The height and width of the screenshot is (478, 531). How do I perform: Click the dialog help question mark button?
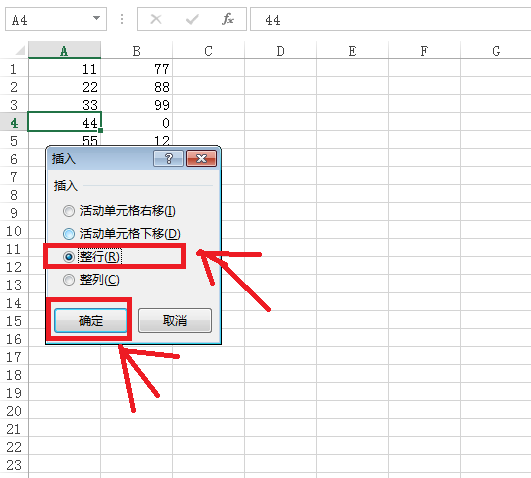(168, 158)
